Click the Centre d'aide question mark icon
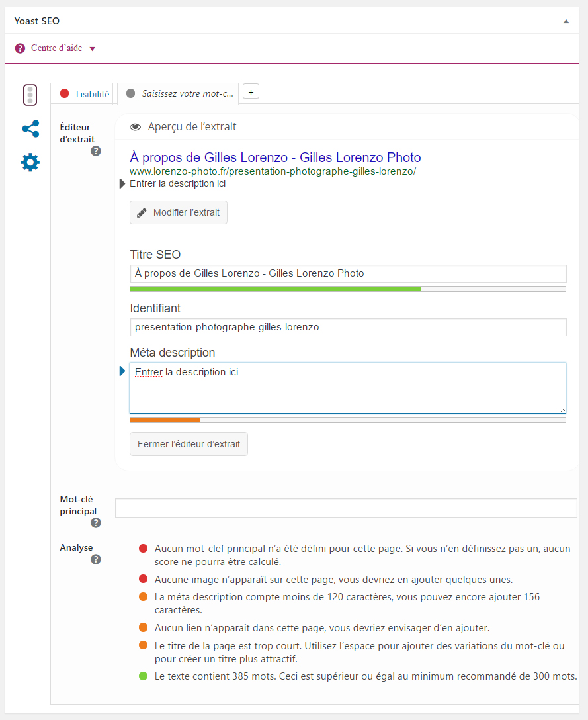 coord(20,48)
